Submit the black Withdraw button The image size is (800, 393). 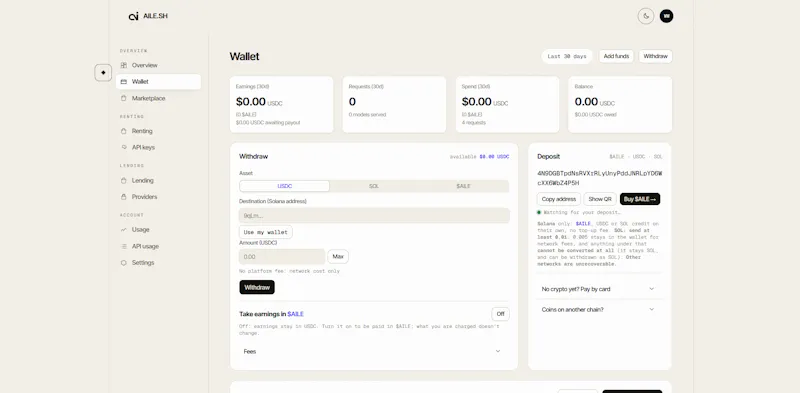(257, 287)
